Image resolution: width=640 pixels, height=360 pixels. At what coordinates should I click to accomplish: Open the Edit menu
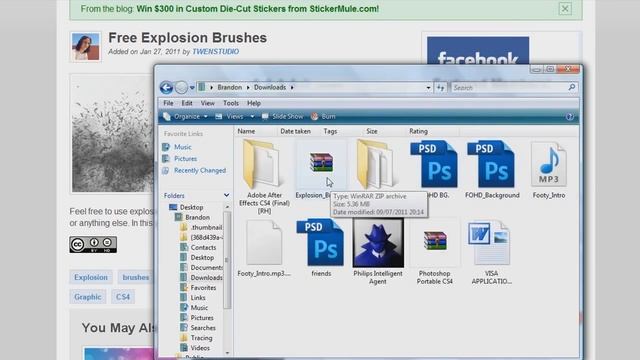point(187,103)
